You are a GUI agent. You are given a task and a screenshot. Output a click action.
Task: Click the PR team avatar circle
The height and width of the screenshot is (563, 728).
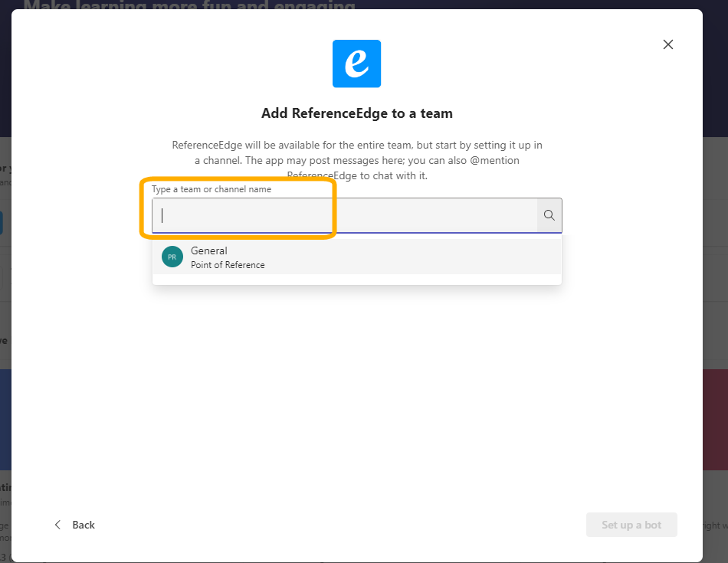coord(172,257)
